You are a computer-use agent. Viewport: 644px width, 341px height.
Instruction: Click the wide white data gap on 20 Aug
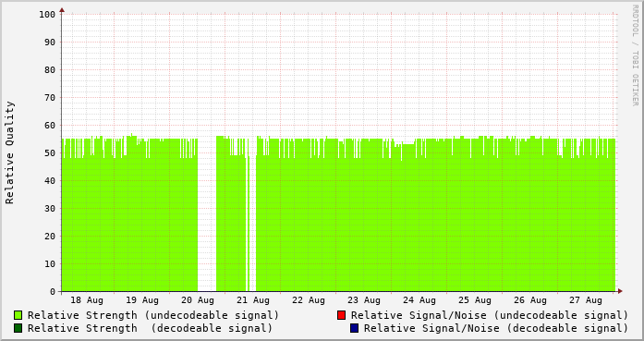(207, 213)
